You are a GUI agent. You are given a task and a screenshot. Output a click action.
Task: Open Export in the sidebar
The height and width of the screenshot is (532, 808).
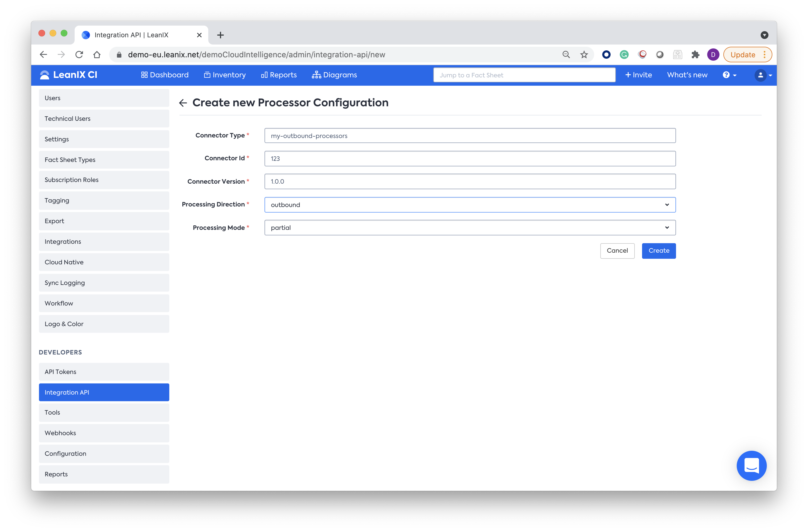pos(104,221)
